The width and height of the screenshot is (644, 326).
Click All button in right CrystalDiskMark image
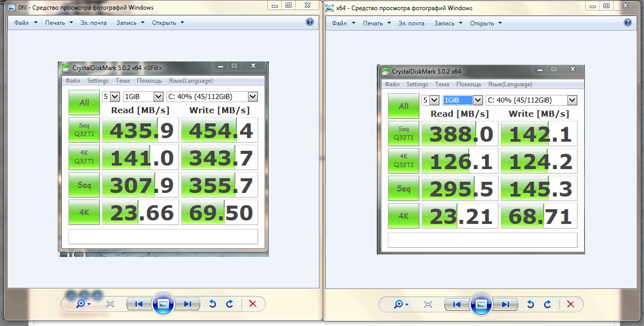coord(404,106)
